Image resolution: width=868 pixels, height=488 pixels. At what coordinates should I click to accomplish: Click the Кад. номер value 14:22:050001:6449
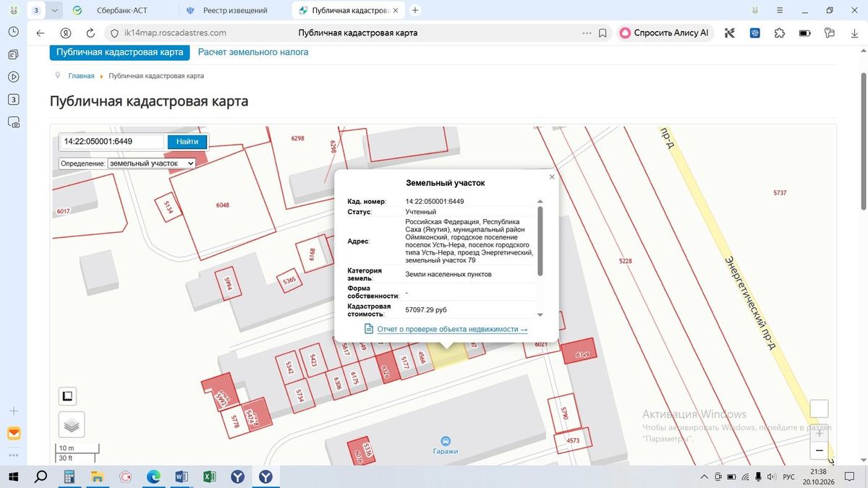coord(435,202)
